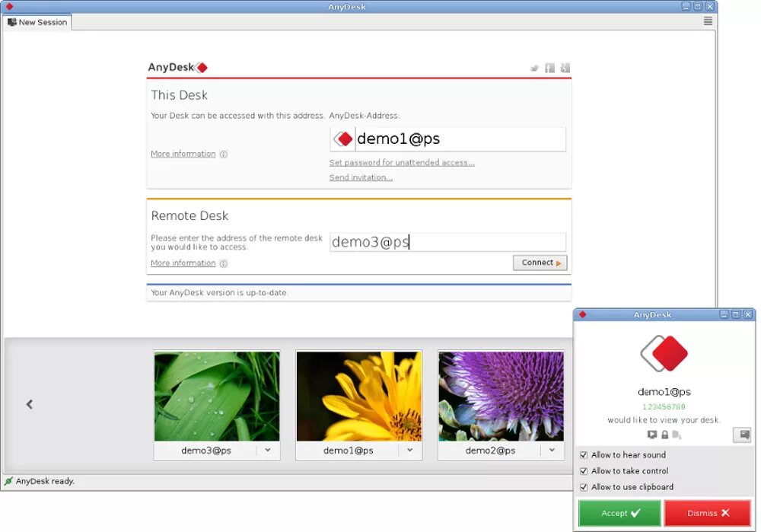This screenshot has height=532, width=761.
Task: Toggle Allow to hear sound checkbox
Action: [584, 455]
